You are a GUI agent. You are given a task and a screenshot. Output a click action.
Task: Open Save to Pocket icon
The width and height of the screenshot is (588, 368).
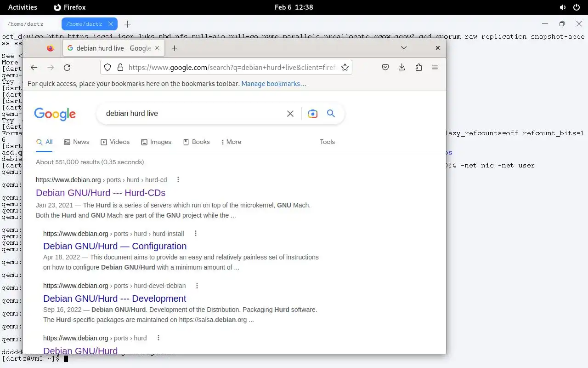point(385,68)
